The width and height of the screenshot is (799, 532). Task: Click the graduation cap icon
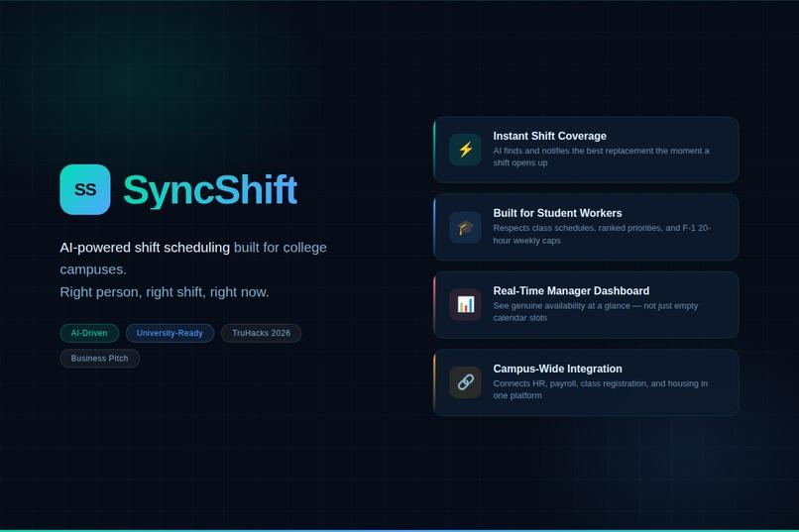click(x=465, y=227)
